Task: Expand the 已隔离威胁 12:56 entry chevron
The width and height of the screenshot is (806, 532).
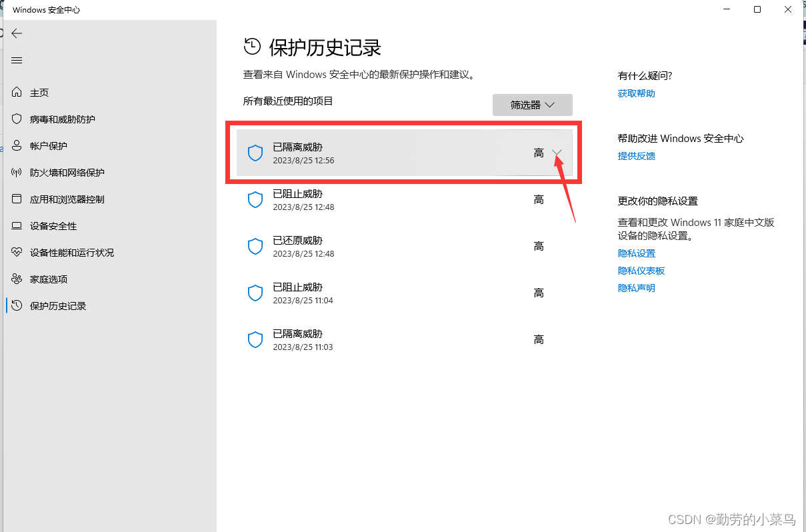Action: [x=557, y=153]
